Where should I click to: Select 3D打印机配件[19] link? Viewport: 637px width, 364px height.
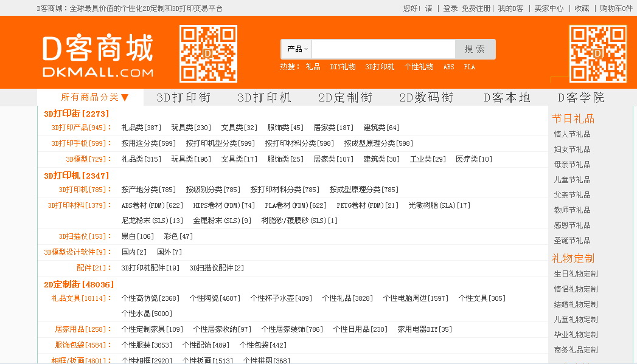click(150, 268)
